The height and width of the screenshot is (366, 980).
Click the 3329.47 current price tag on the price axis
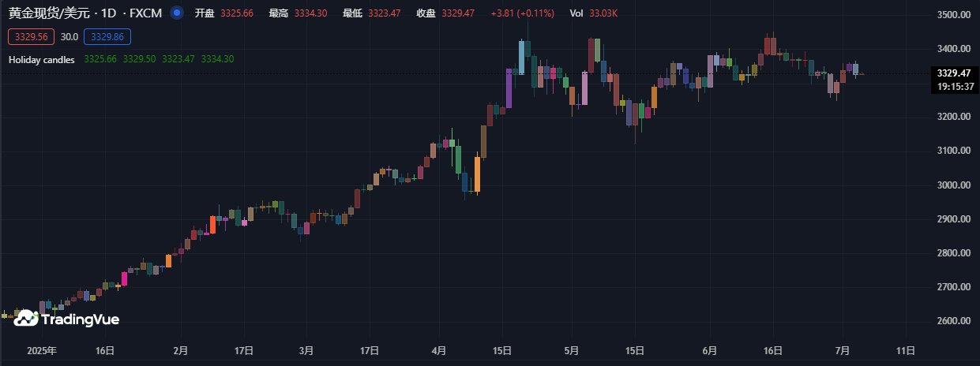pyautogui.click(x=953, y=73)
